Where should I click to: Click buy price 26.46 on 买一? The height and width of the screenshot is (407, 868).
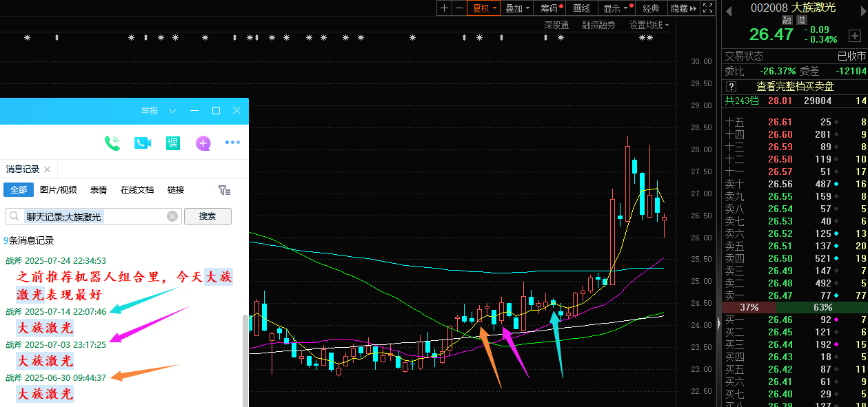[x=780, y=320]
